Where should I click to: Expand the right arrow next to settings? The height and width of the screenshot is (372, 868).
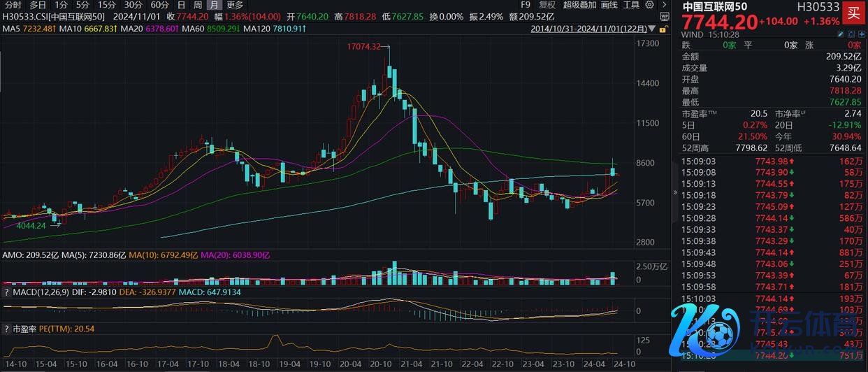(664, 5)
